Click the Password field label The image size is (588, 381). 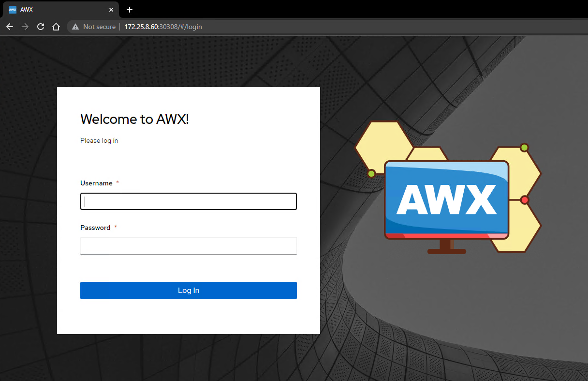tap(95, 228)
